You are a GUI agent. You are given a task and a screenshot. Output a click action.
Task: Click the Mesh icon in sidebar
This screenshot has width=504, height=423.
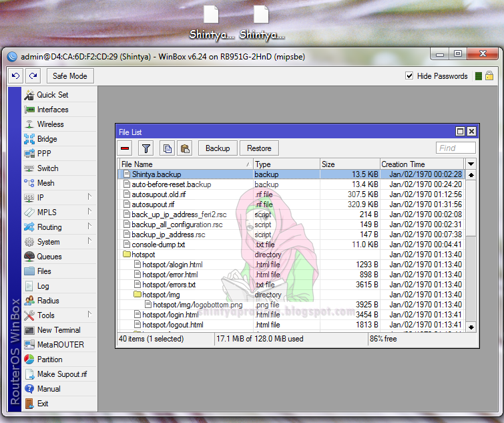pyautogui.click(x=29, y=183)
